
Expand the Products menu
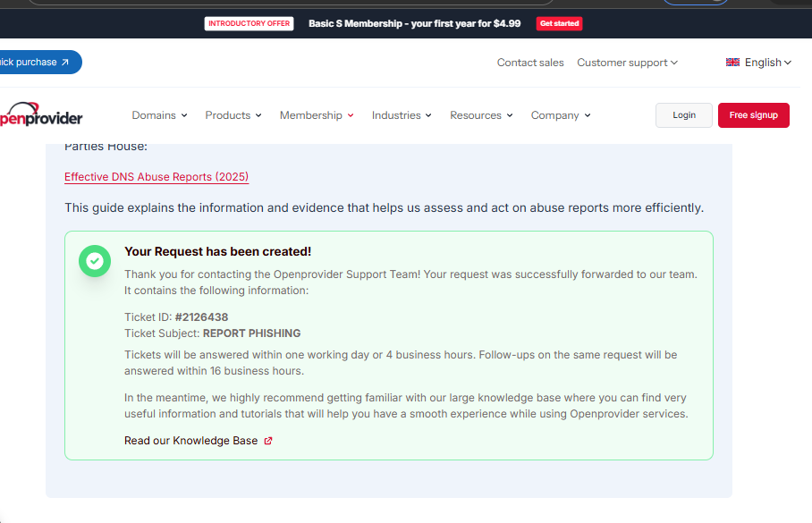click(x=233, y=115)
